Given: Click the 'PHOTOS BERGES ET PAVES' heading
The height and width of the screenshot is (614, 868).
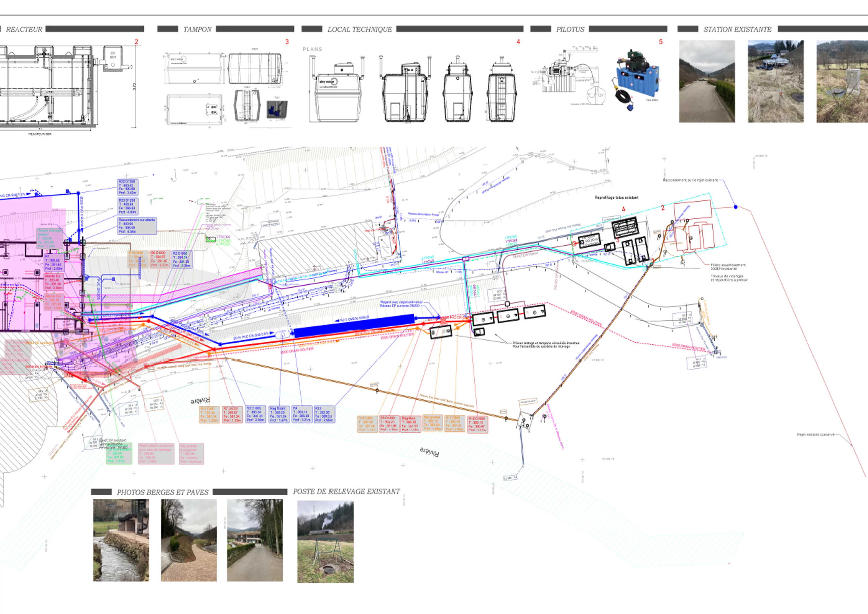Looking at the screenshot, I should point(163,492).
